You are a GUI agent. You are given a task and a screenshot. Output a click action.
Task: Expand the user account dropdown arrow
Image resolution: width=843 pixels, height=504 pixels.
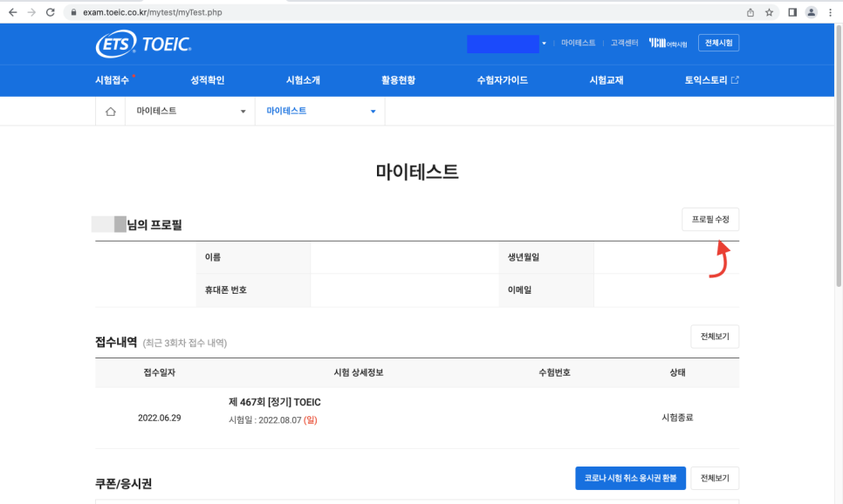coord(544,44)
